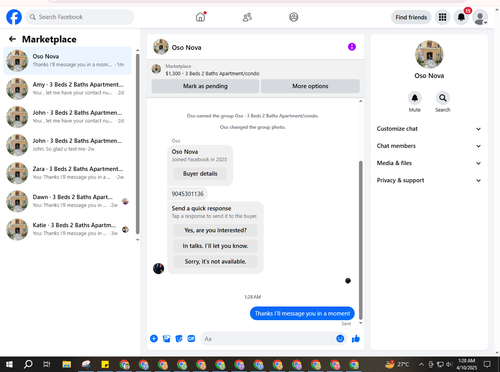Image resolution: width=500 pixels, height=372 pixels.
Task: Send quick response Yes, are you interested?
Action: [215, 230]
